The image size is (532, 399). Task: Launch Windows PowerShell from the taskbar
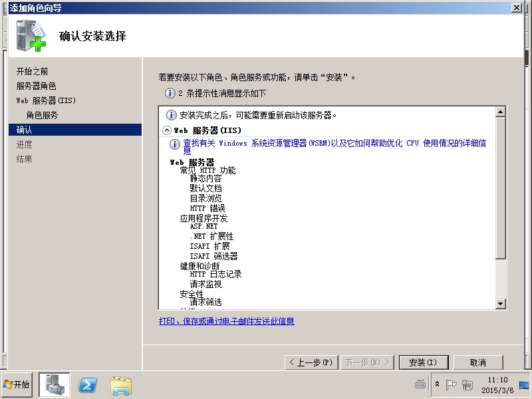tap(88, 385)
